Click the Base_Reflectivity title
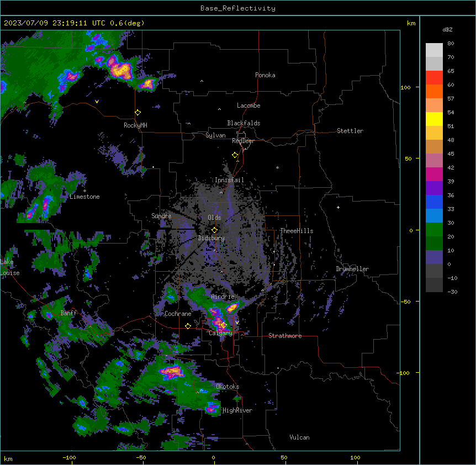Screen dimensions: 476x465 pos(238,8)
